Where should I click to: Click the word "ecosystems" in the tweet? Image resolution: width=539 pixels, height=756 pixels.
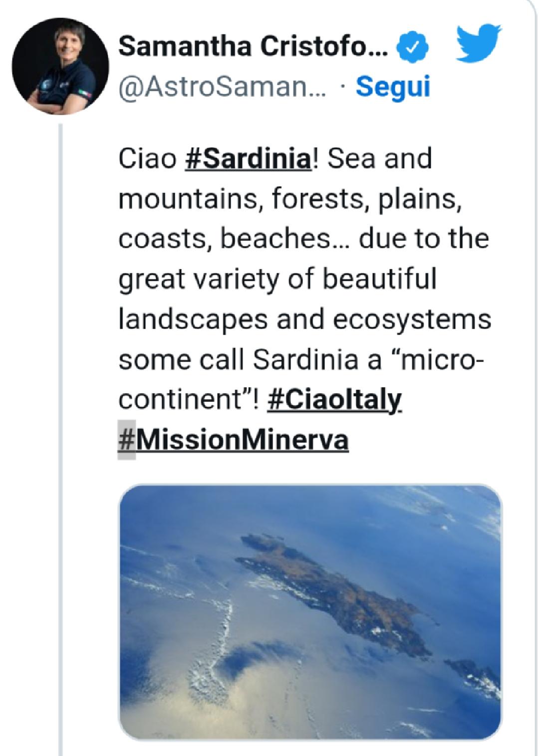pyautogui.click(x=412, y=320)
